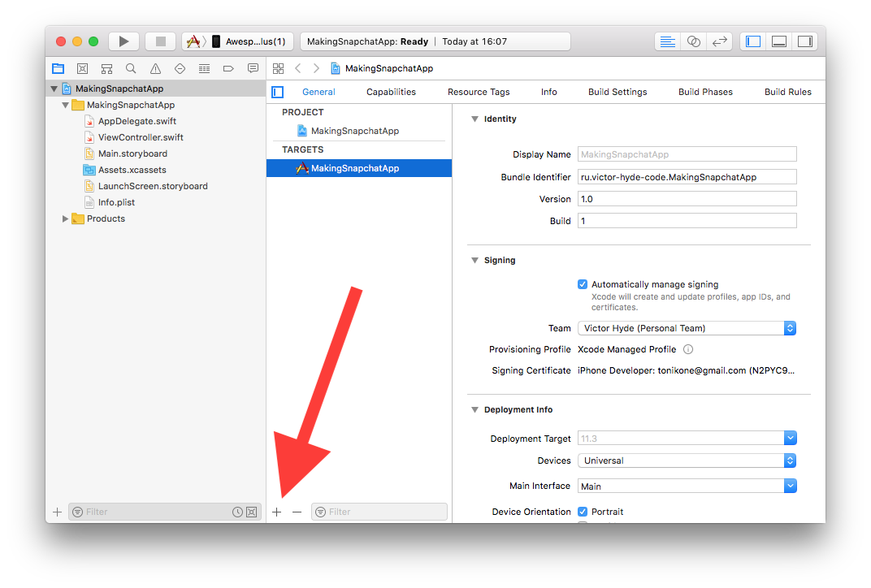Collapse the Deployment Info section
Screen dimensions: 871x588
coord(475,410)
